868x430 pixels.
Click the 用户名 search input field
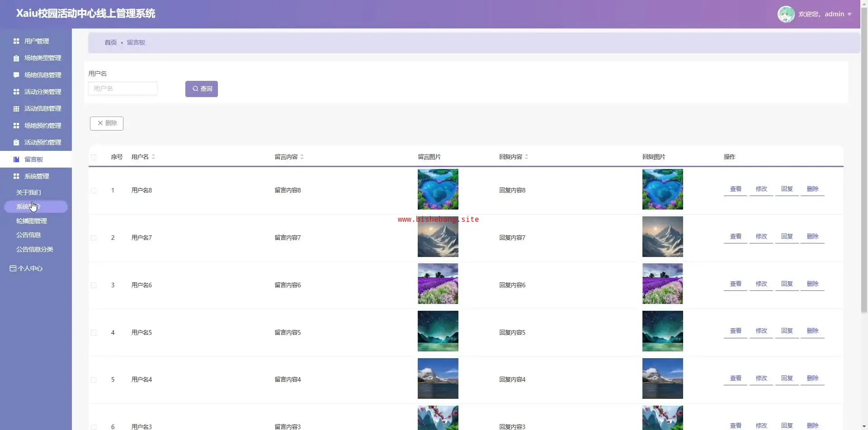tap(123, 89)
